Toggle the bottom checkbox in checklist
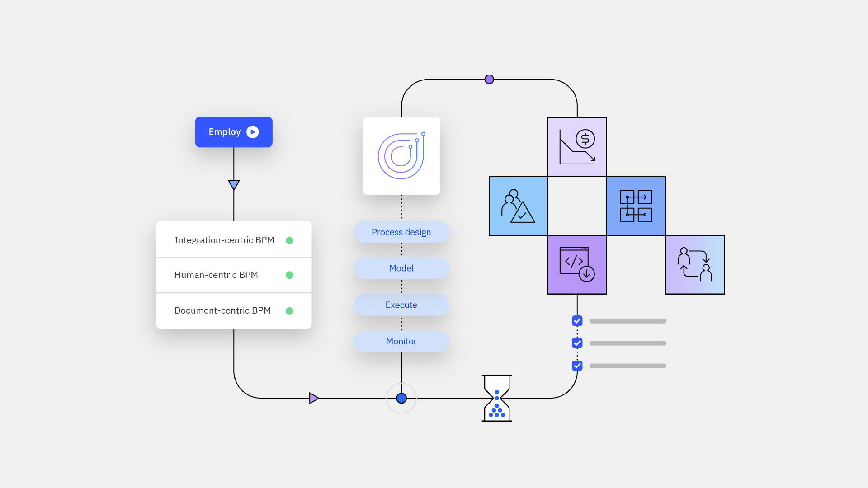Image resolution: width=868 pixels, height=488 pixels. [577, 366]
